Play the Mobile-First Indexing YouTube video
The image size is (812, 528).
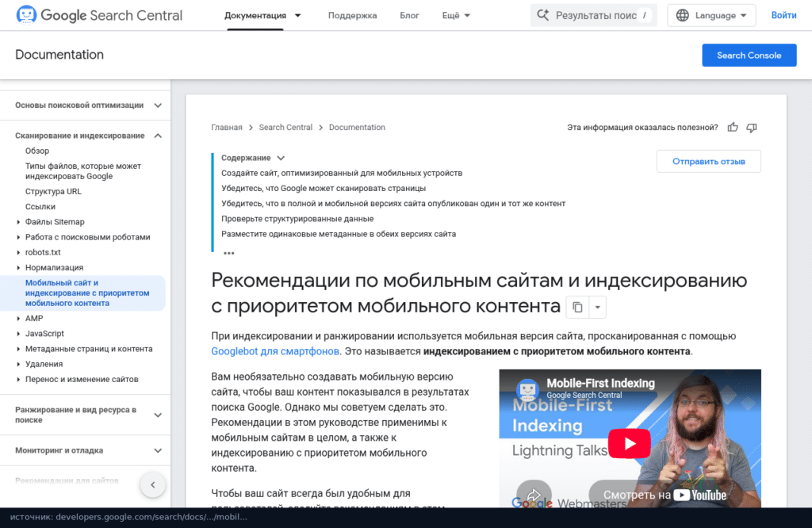tap(629, 444)
